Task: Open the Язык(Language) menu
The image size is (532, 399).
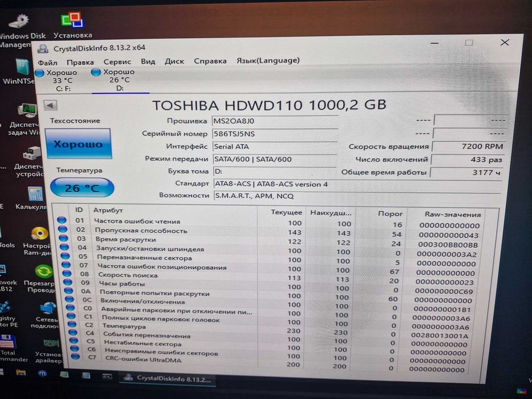Action: pyautogui.click(x=268, y=60)
